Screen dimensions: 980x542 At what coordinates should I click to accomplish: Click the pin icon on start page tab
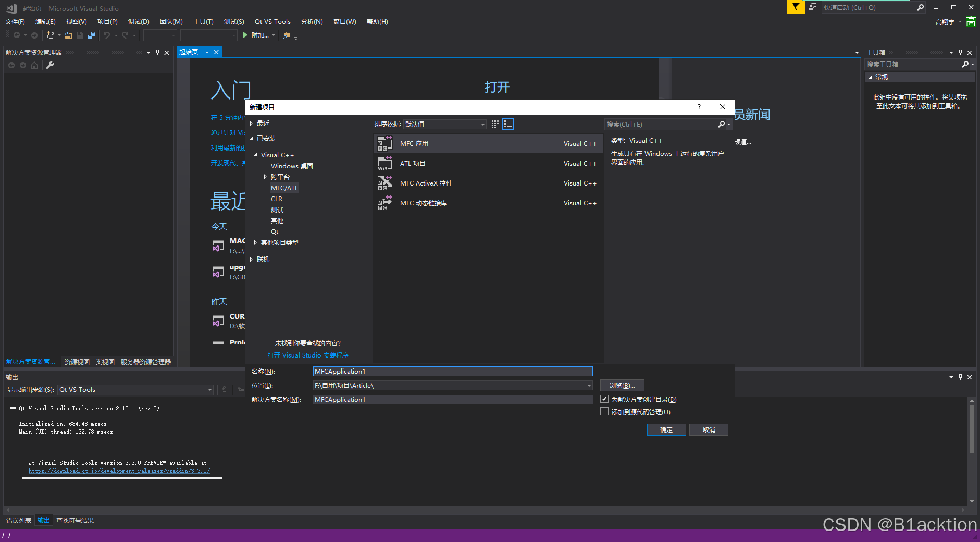(207, 52)
